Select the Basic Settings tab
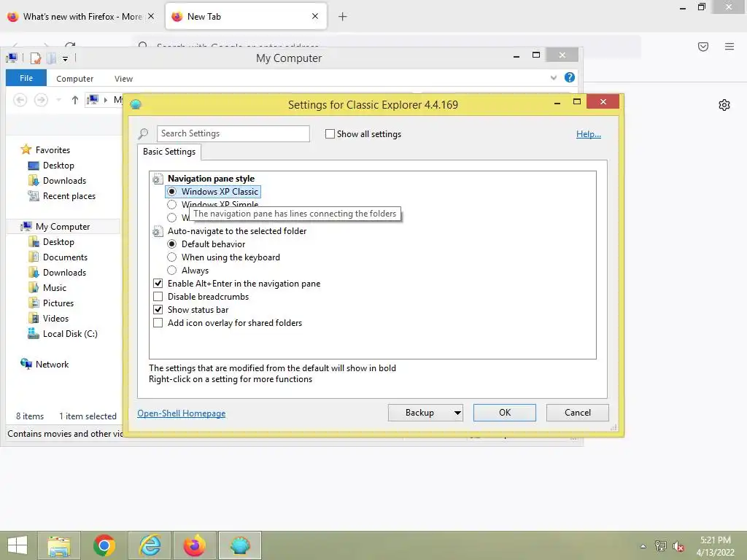 [x=169, y=152]
